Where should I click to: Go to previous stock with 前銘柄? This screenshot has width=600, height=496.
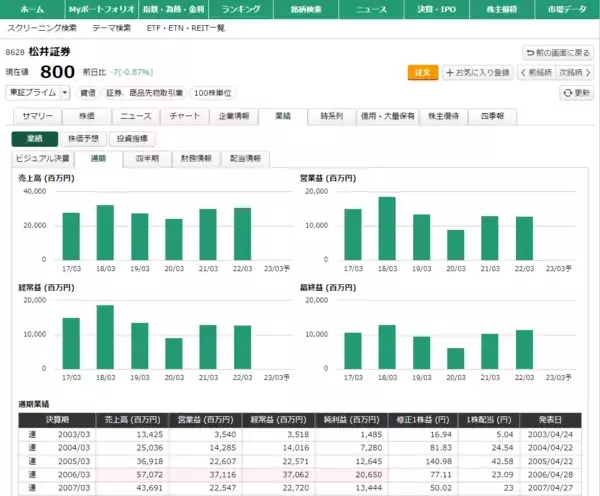(536, 72)
